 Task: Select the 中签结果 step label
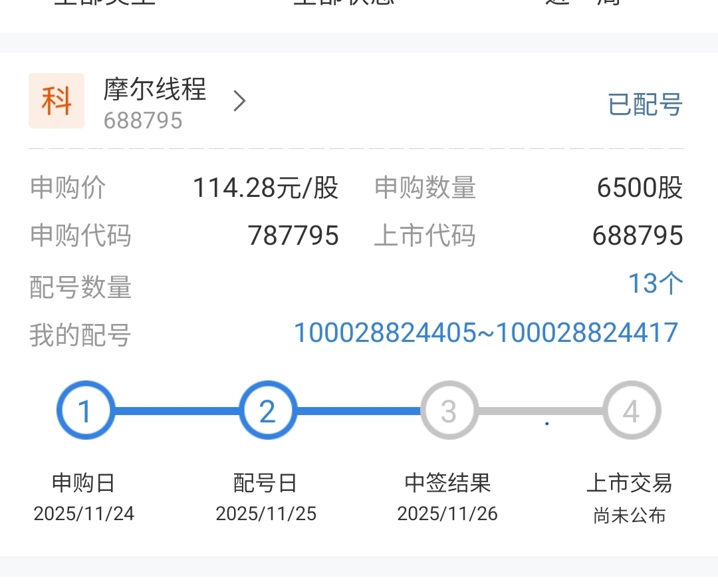pos(447,483)
